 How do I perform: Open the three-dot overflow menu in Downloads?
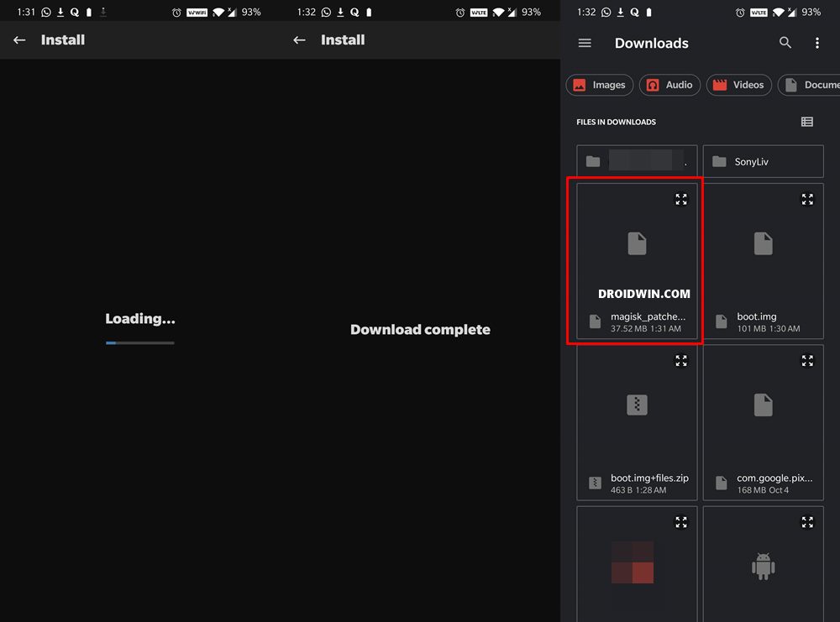pos(817,43)
